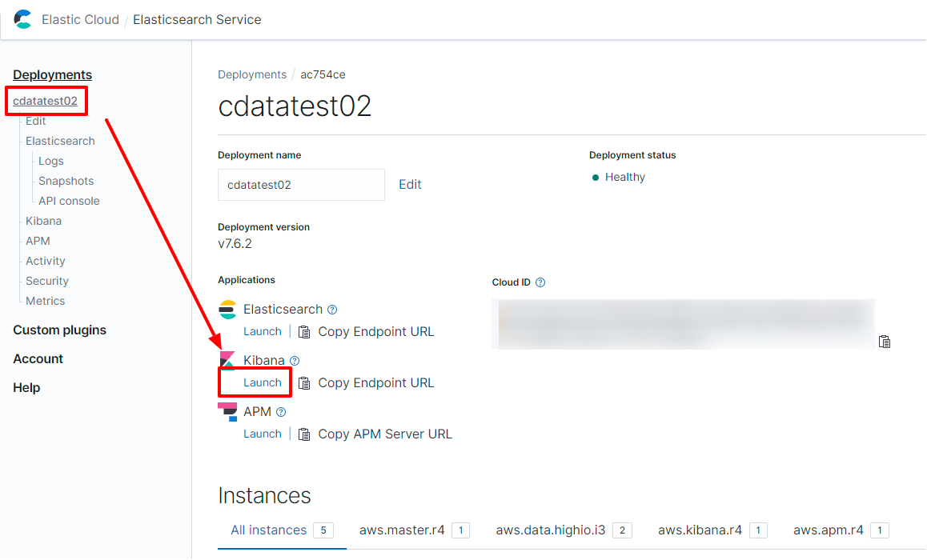Select the aws.data.highio.i3 tab
The image size is (927, 560).
pos(564,530)
